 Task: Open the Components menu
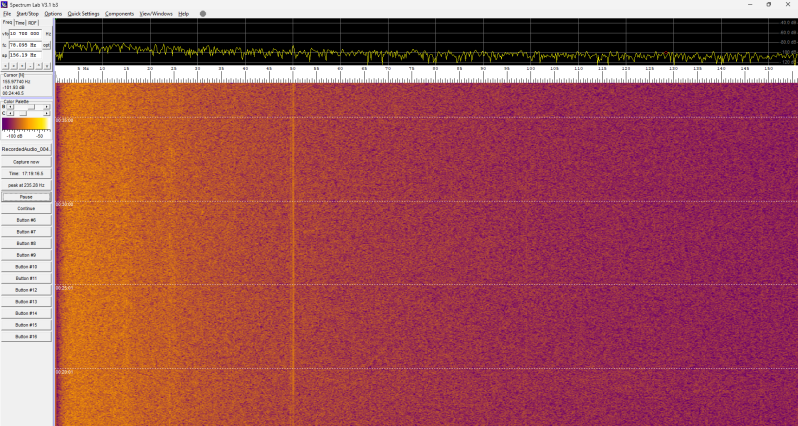point(120,14)
